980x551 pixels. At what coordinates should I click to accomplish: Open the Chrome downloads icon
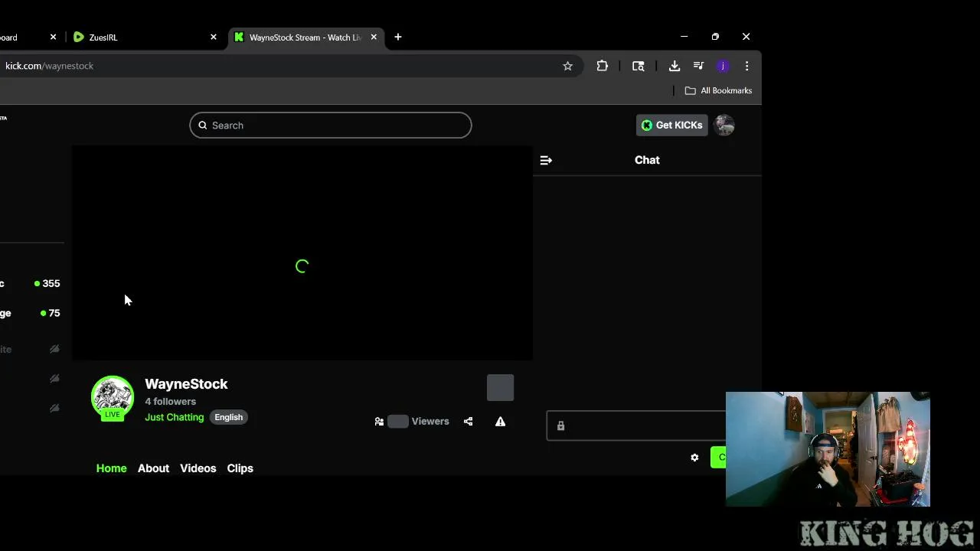(675, 66)
